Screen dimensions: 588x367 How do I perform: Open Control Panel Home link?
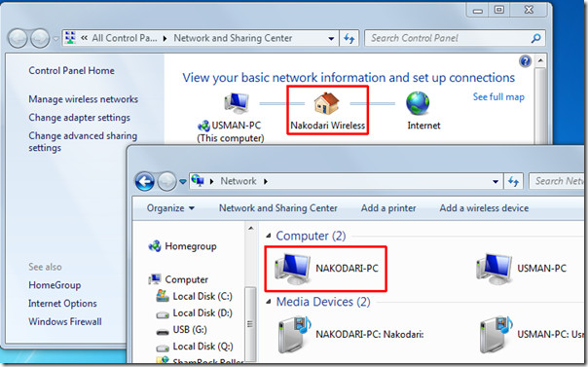pyautogui.click(x=72, y=70)
